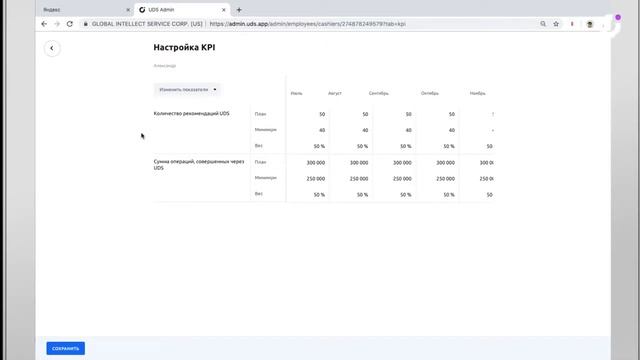Screen dimensions: 640x360
Task: Open a new browser tab
Action: pyautogui.click(x=239, y=10)
